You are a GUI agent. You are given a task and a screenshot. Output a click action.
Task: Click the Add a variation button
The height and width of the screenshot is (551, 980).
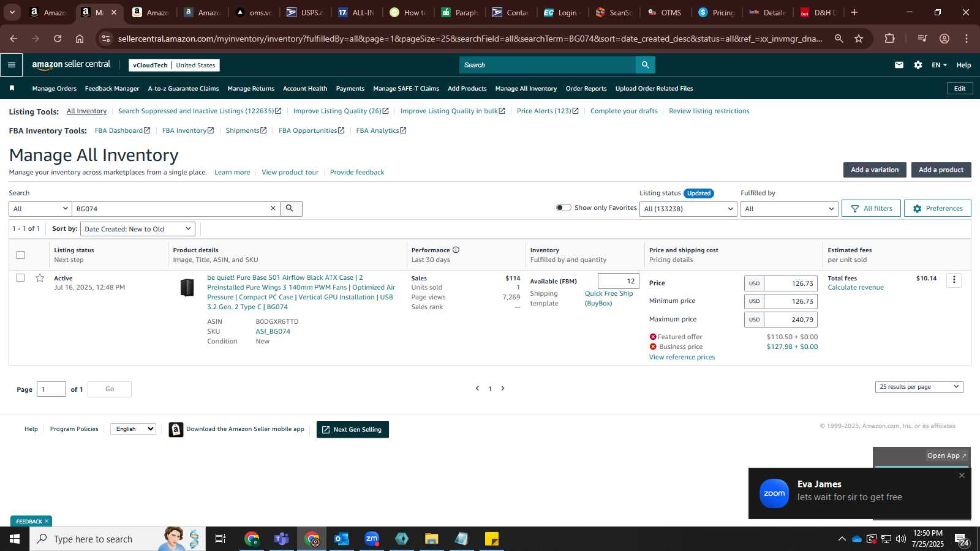point(875,170)
